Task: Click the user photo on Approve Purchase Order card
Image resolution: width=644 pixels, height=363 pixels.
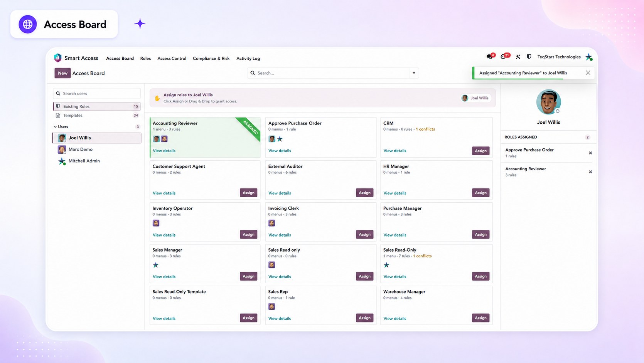Action: coord(272,139)
